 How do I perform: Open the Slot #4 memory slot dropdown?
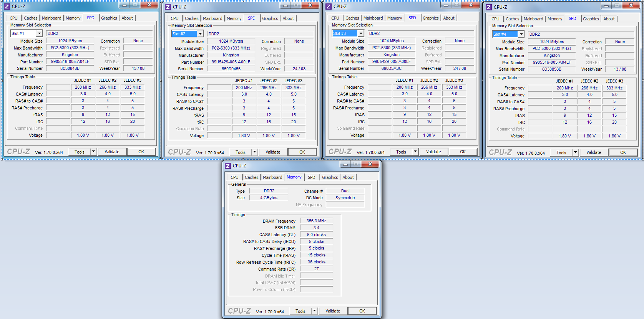521,35
